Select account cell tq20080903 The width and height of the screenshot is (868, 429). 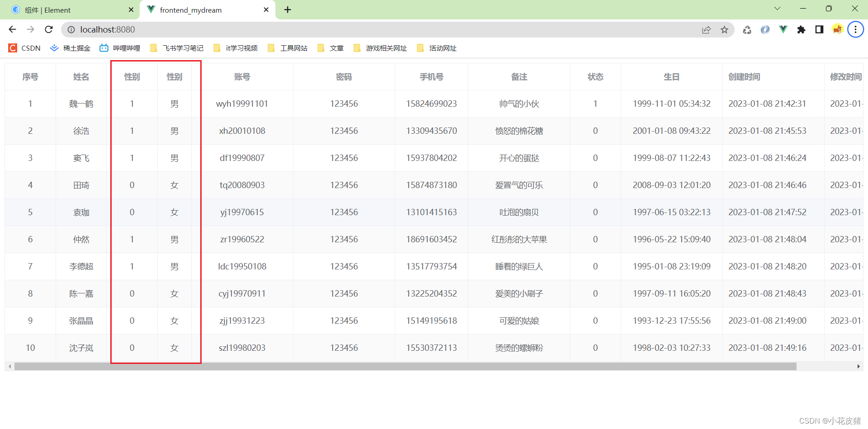(242, 185)
